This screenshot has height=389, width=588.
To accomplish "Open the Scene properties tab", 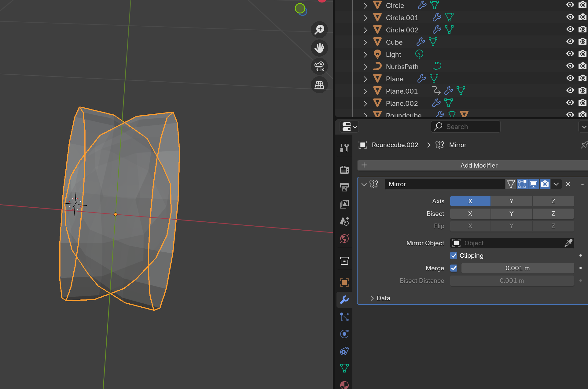I will click(x=344, y=221).
